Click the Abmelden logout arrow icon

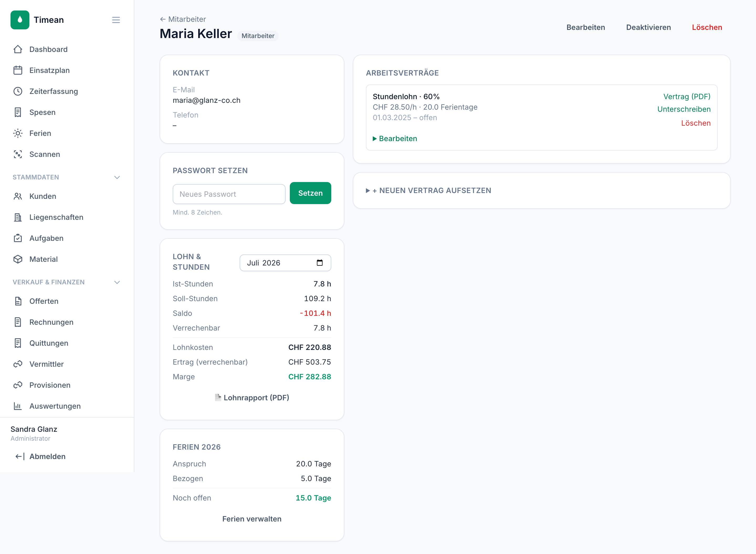tap(20, 456)
